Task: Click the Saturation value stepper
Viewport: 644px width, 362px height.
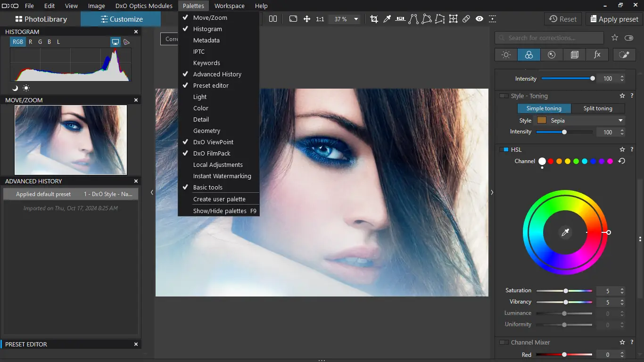Action: point(622,291)
